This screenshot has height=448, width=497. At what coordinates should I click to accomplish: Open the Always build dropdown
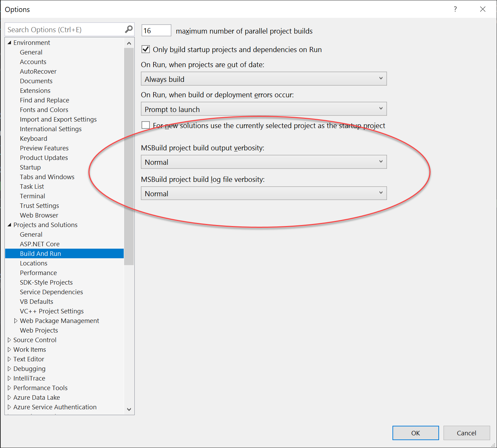(264, 79)
